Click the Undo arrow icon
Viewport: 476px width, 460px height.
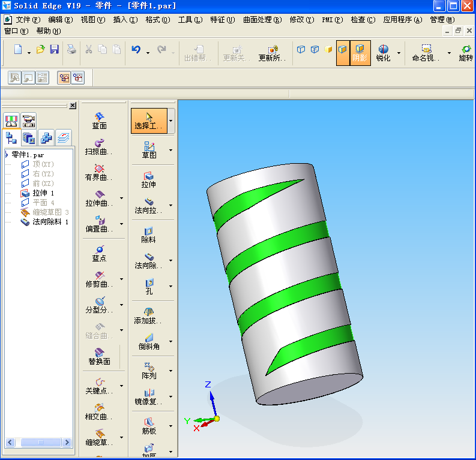pyautogui.click(x=136, y=49)
